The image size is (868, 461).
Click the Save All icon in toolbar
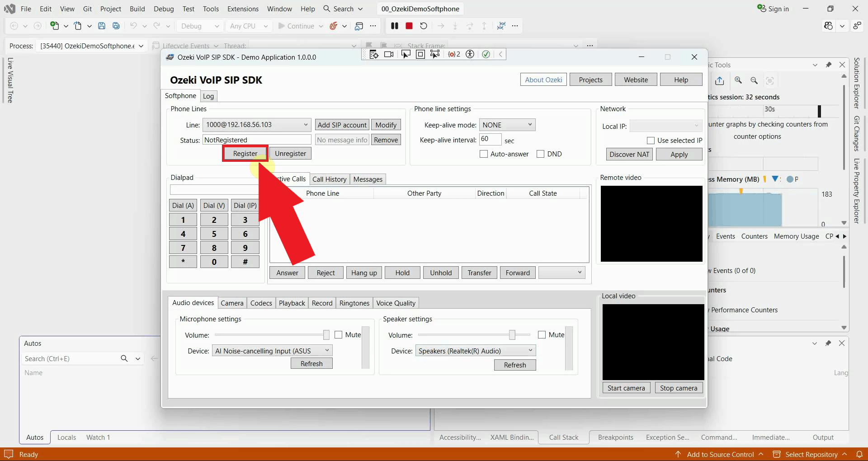[x=116, y=26]
